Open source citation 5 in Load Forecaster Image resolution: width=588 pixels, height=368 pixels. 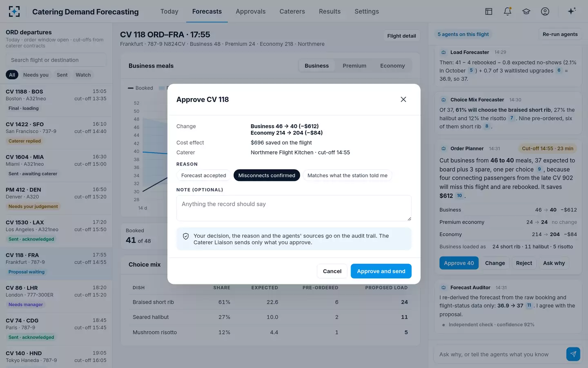click(471, 70)
